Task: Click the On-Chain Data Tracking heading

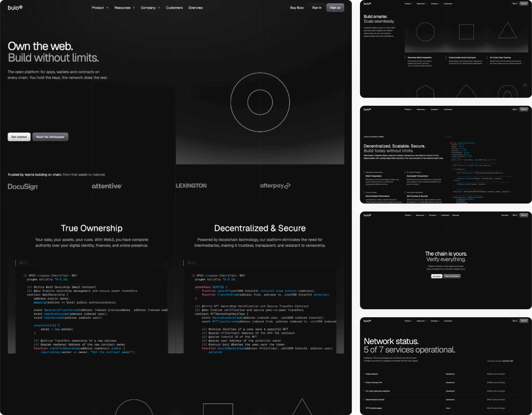Action: point(500,58)
